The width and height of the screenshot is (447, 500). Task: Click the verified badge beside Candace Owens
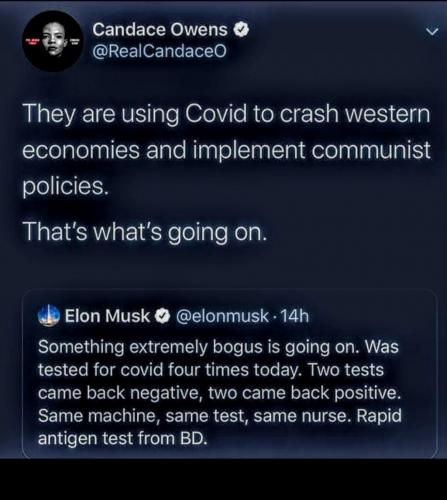(241, 30)
